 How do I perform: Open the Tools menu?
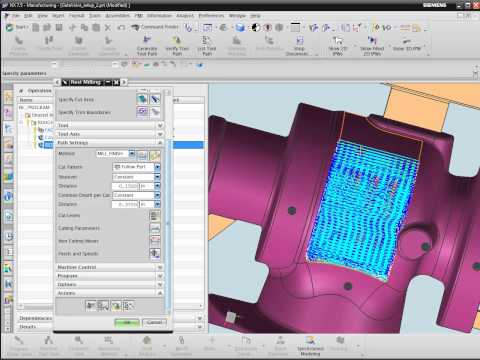click(95, 16)
